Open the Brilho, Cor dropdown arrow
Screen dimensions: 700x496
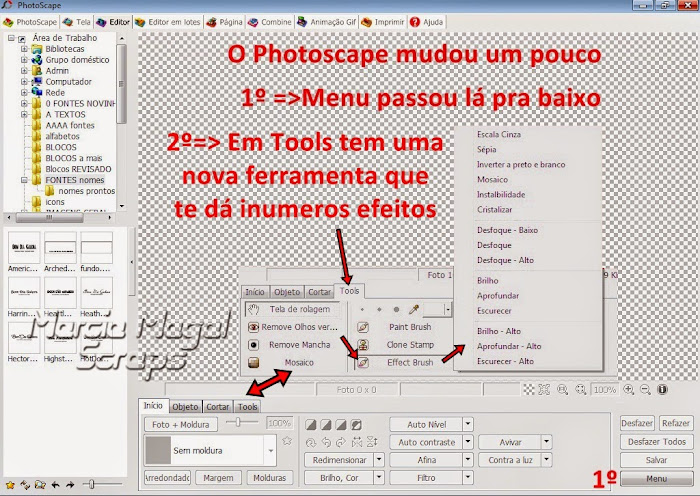(379, 478)
